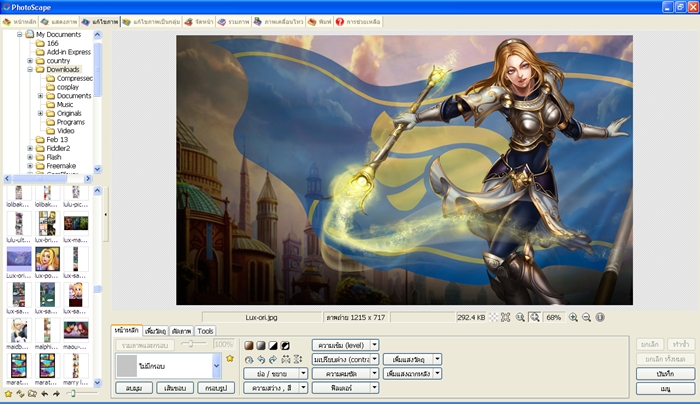
Task: Click the back arrow icon under thumbnails
Action: pyautogui.click(x=44, y=394)
